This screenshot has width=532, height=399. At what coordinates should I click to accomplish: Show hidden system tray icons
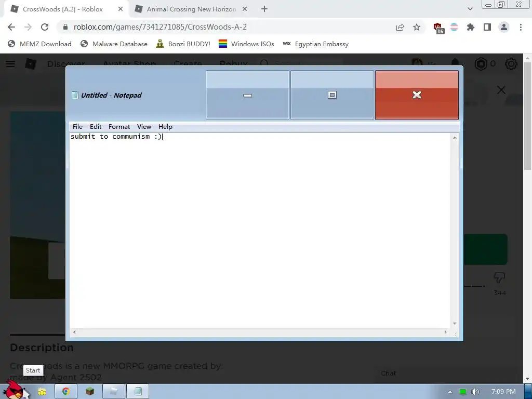pyautogui.click(x=450, y=392)
